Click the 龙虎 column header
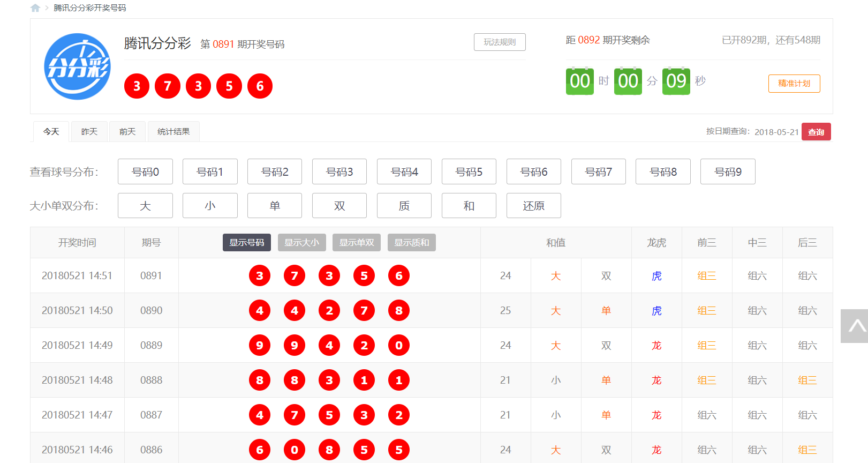The height and width of the screenshot is (463, 868). tap(656, 243)
